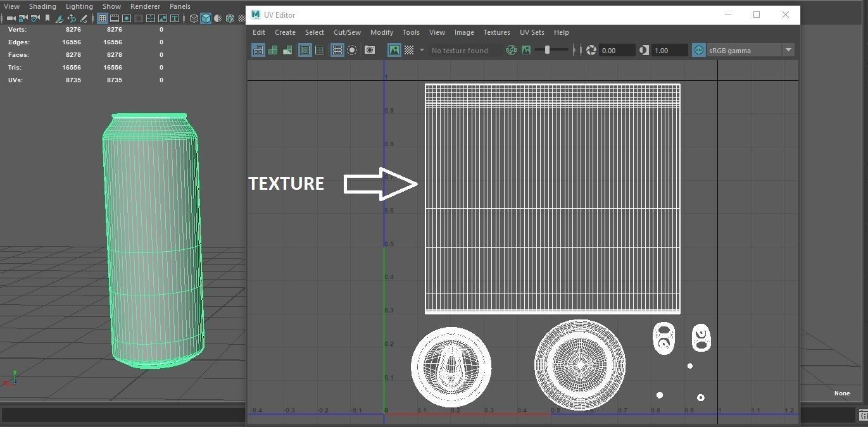
Task: Toggle texture borders display icon
Action: pyautogui.click(x=305, y=50)
